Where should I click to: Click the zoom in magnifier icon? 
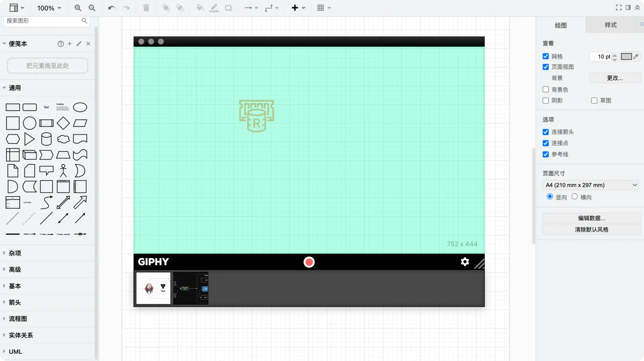[x=78, y=8]
